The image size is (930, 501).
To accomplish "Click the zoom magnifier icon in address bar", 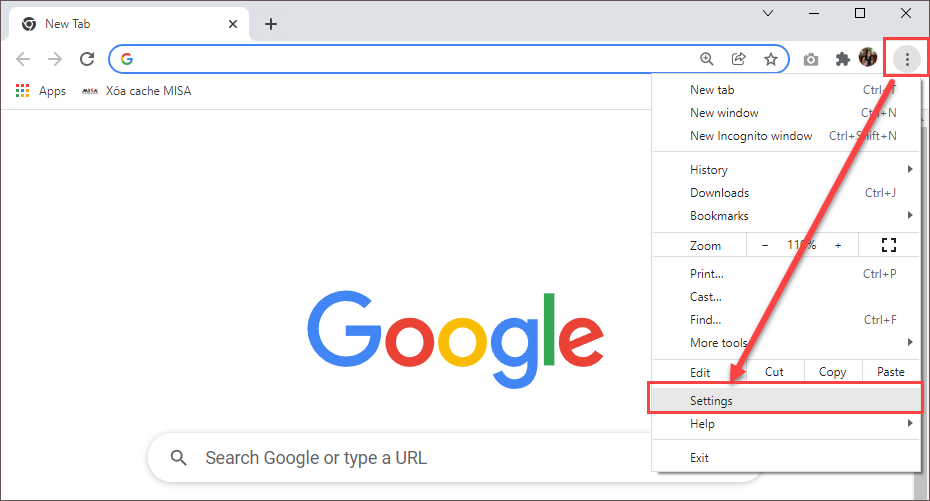I will (x=707, y=59).
